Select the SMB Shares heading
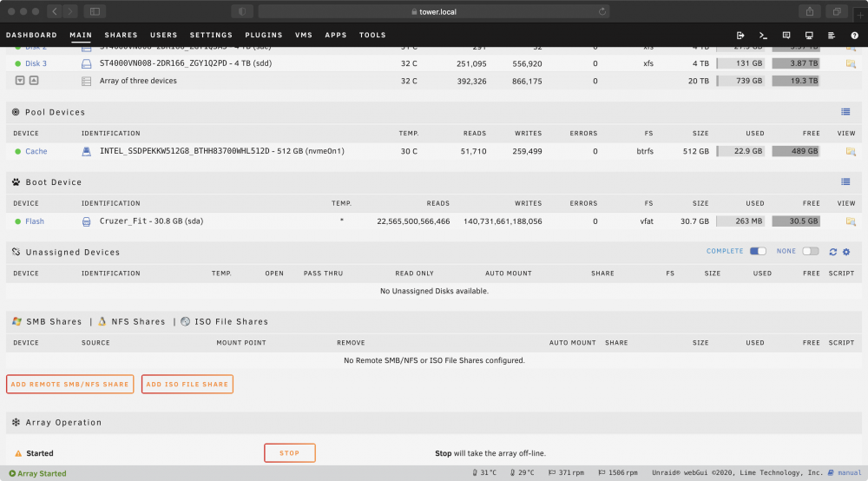 click(54, 321)
